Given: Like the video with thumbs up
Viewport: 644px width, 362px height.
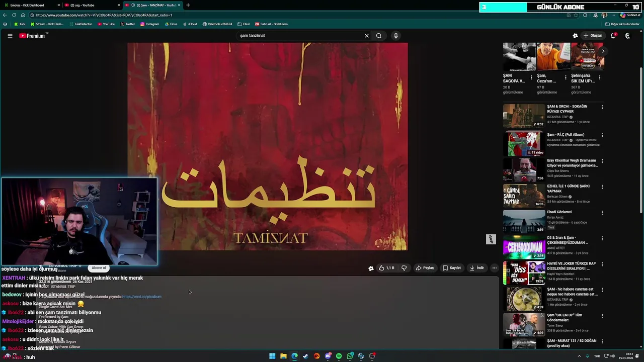Looking at the screenshot, I should (386, 268).
